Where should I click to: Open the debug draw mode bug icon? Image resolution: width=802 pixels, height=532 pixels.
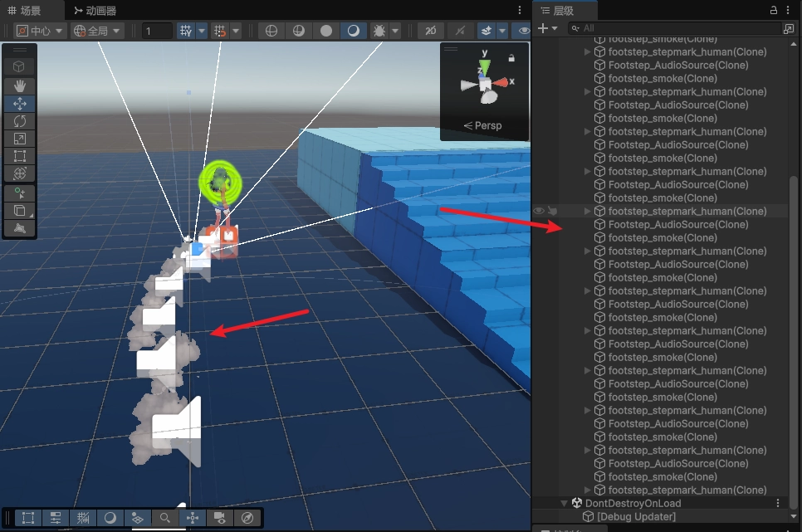click(379, 31)
